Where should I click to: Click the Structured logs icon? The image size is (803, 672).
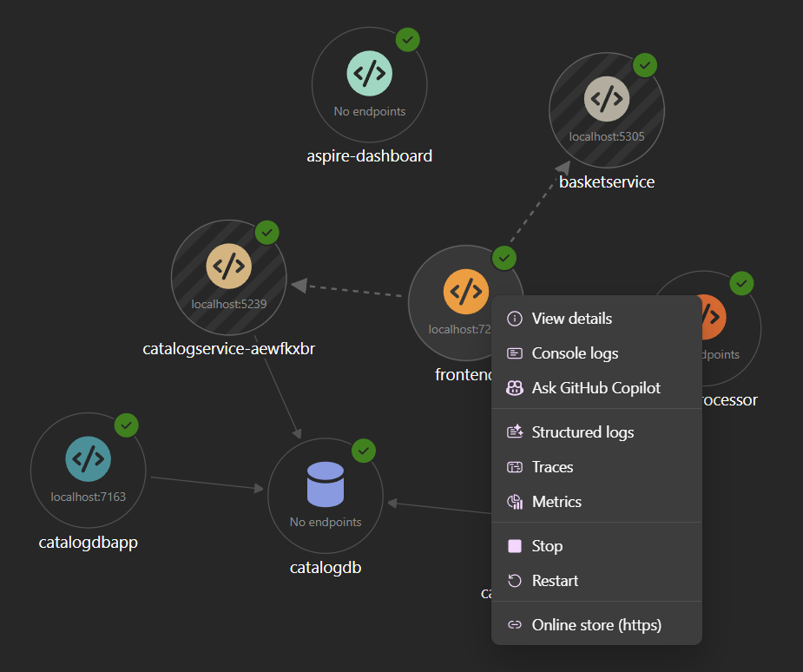[514, 432]
